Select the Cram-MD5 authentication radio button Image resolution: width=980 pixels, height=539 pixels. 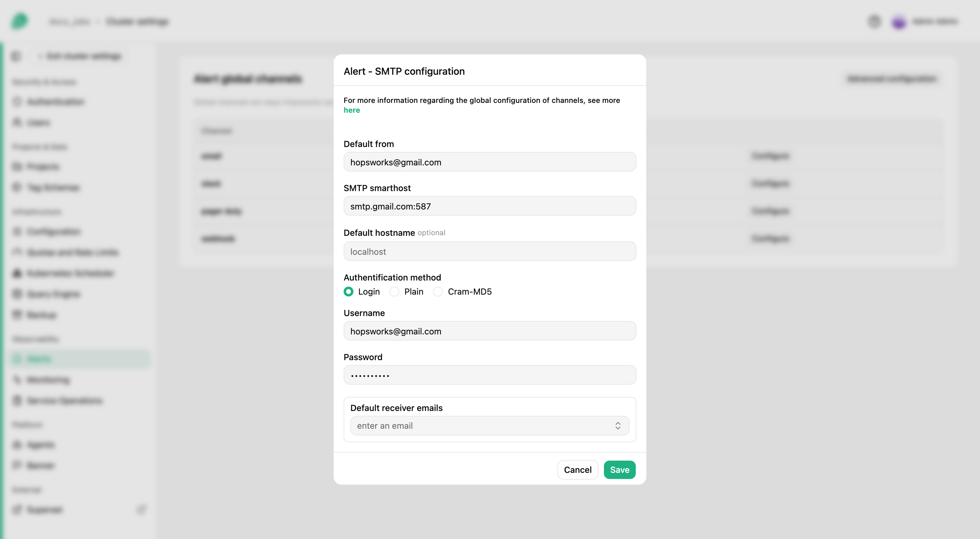point(438,292)
